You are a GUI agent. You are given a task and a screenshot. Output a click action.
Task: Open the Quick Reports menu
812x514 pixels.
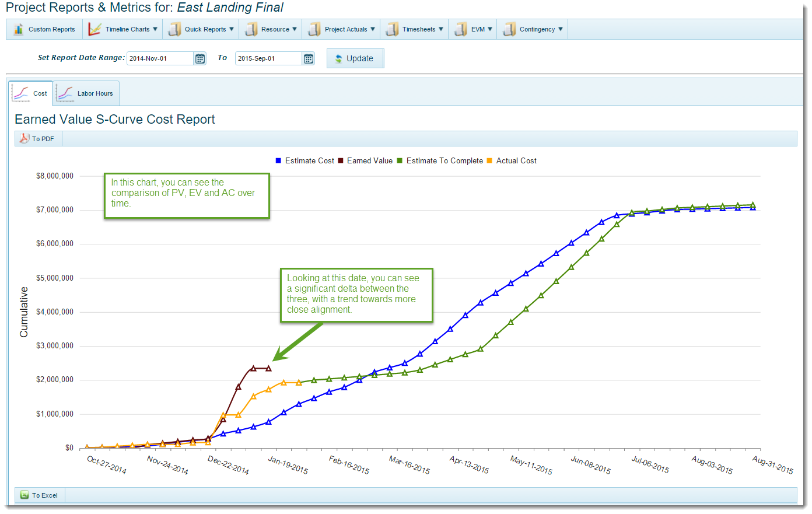(x=201, y=29)
